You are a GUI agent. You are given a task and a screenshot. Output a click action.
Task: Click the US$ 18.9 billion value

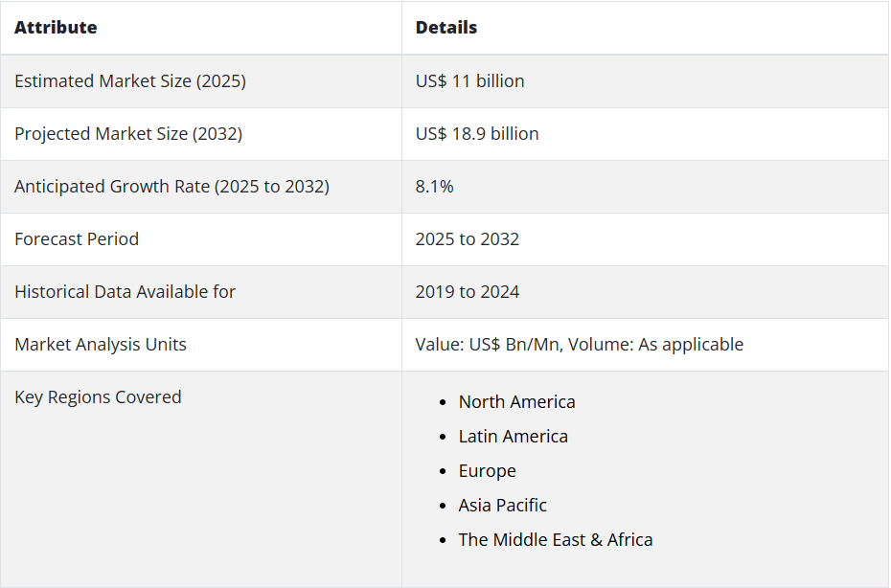point(477,134)
